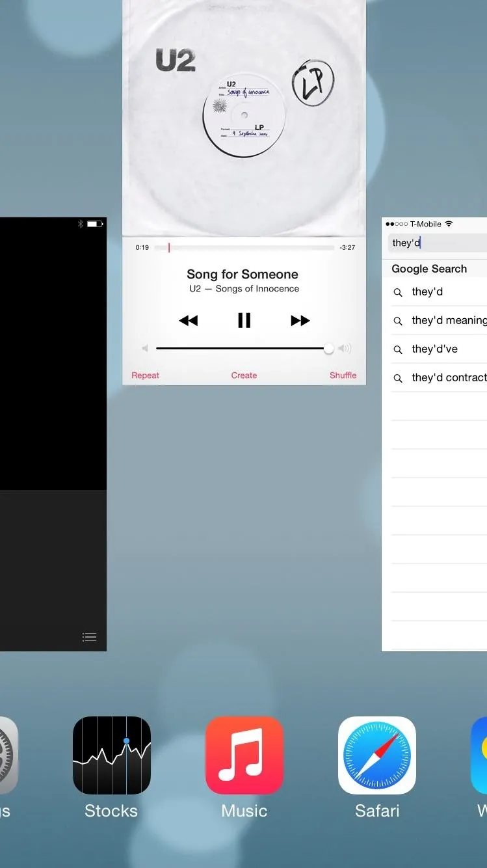Image resolution: width=487 pixels, height=868 pixels.
Task: Skip to next track with fast-forward icon
Action: click(300, 320)
